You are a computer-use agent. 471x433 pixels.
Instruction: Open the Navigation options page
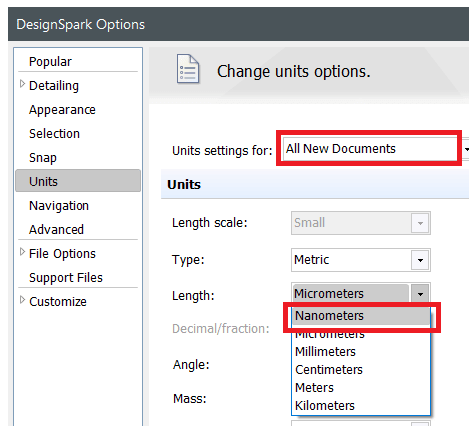pos(59,206)
